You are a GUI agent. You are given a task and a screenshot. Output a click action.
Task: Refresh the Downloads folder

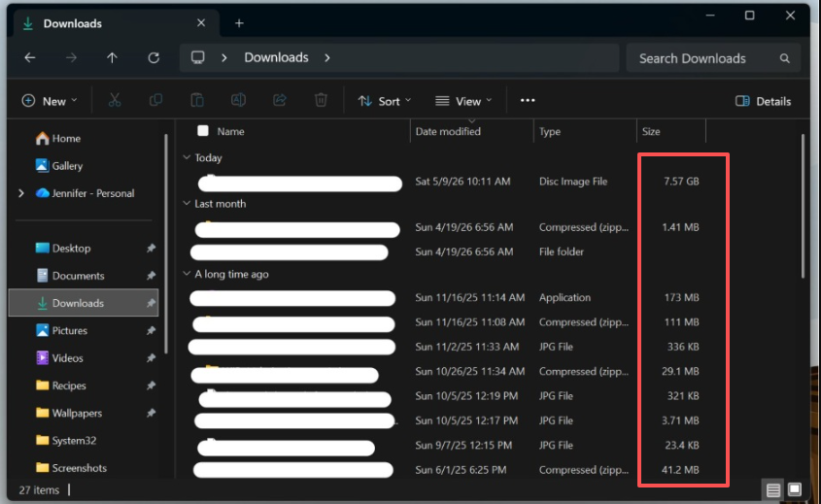(154, 57)
